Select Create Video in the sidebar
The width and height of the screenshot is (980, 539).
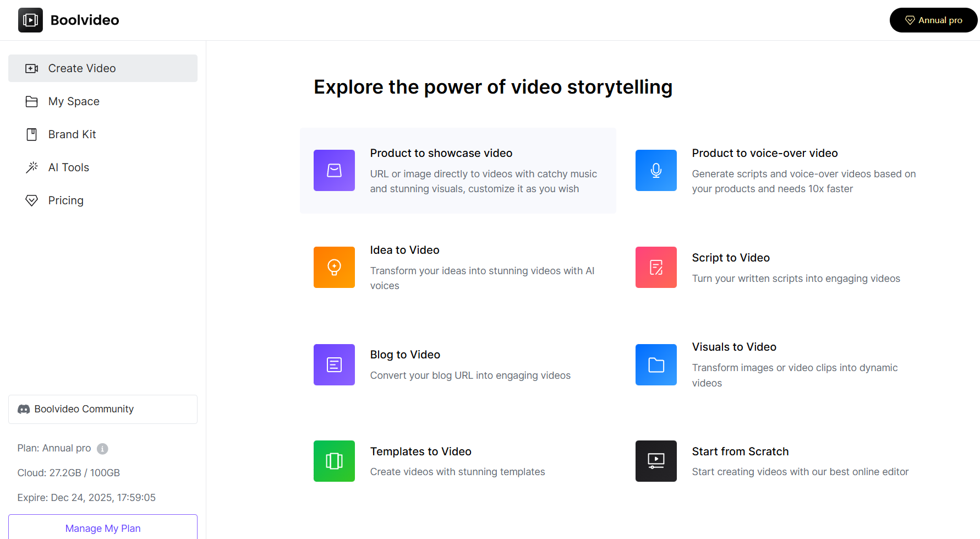click(x=103, y=68)
